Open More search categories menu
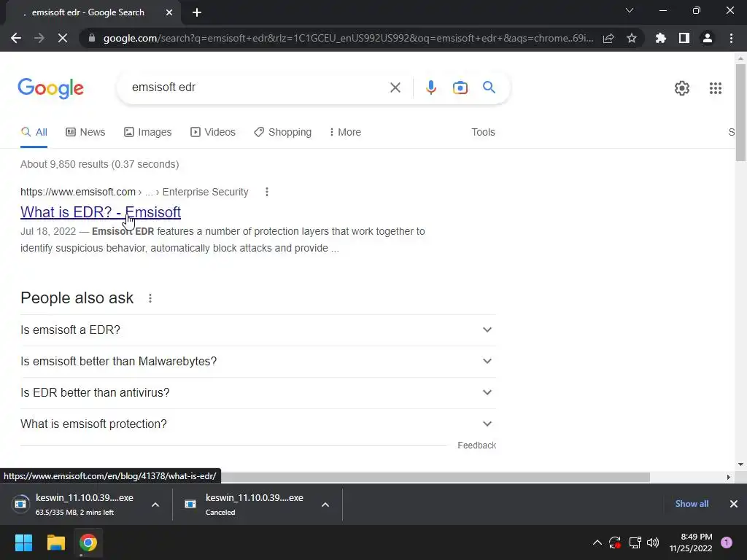The image size is (747, 560). (x=345, y=133)
